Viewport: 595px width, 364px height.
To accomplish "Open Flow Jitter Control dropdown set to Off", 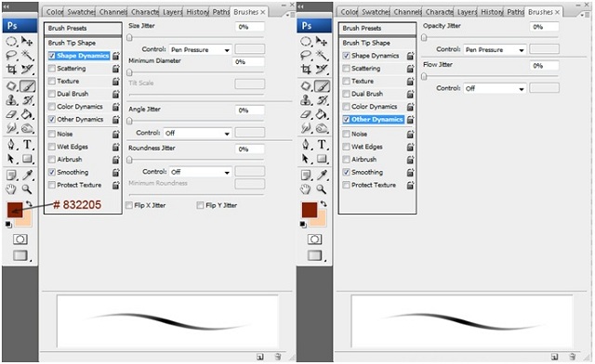I will tap(495, 88).
